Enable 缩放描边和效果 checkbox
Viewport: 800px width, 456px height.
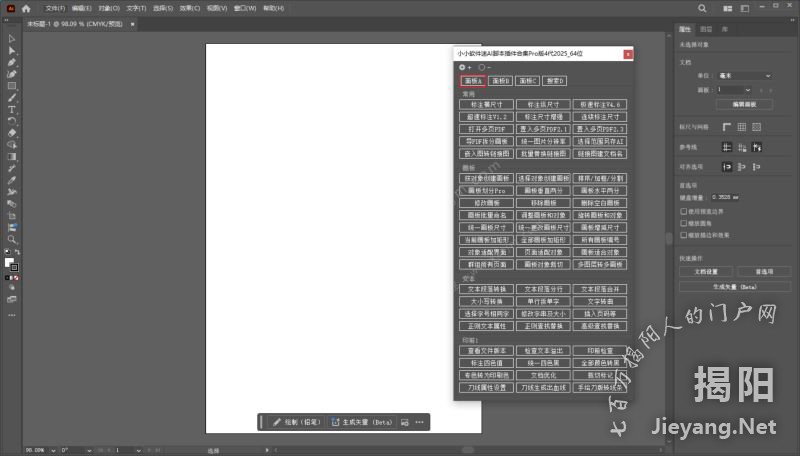point(684,234)
